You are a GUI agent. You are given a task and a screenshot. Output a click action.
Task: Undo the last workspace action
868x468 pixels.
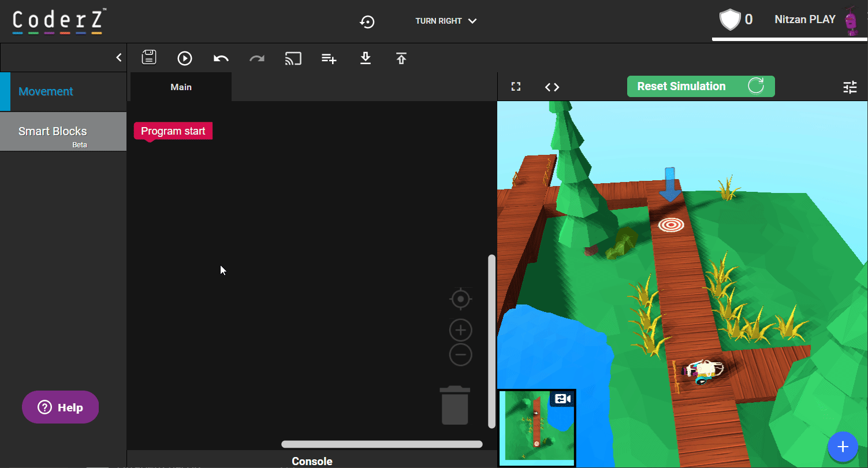(221, 58)
